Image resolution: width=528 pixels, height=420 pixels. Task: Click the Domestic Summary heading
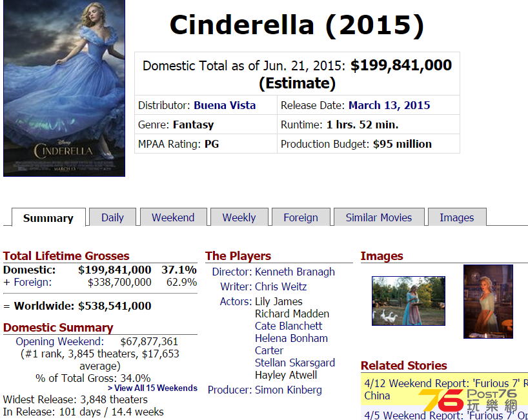point(58,328)
